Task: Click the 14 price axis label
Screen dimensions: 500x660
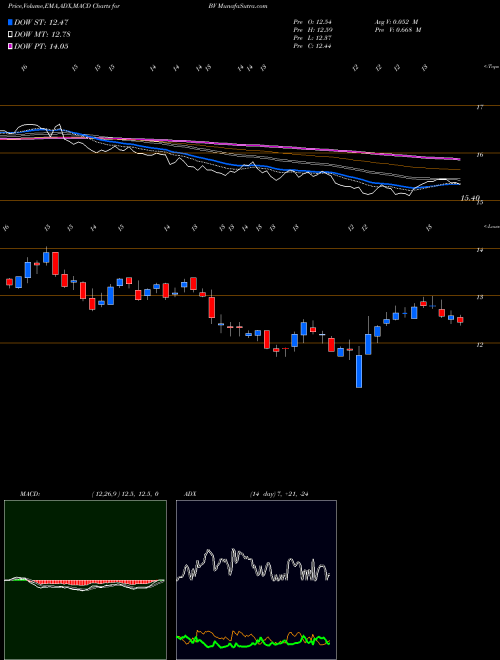Action: [479, 250]
